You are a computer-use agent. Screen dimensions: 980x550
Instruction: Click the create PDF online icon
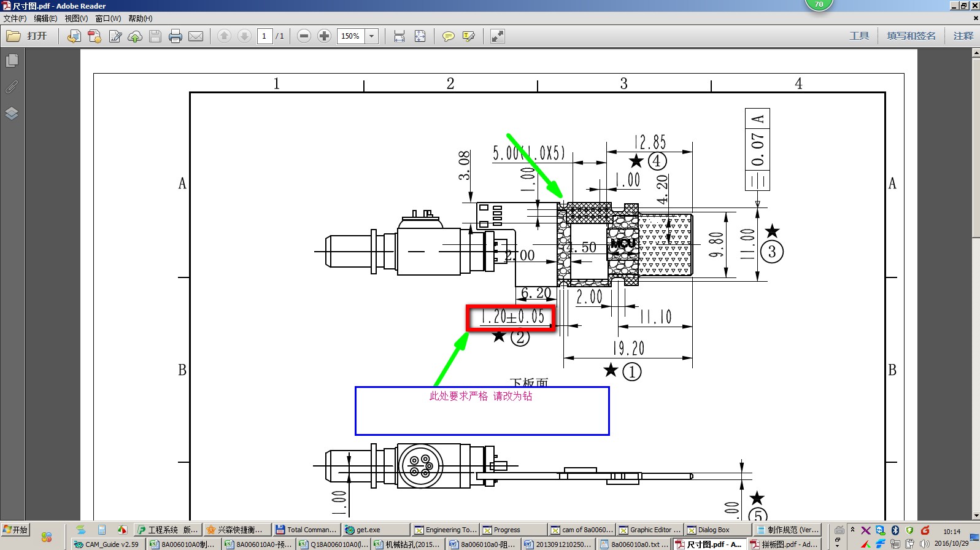95,36
